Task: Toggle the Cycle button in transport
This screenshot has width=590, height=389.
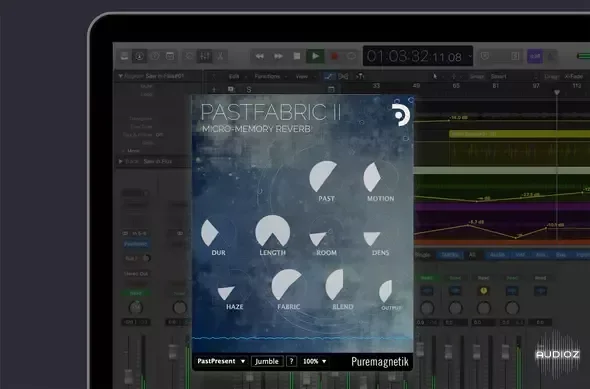Action: [351, 56]
